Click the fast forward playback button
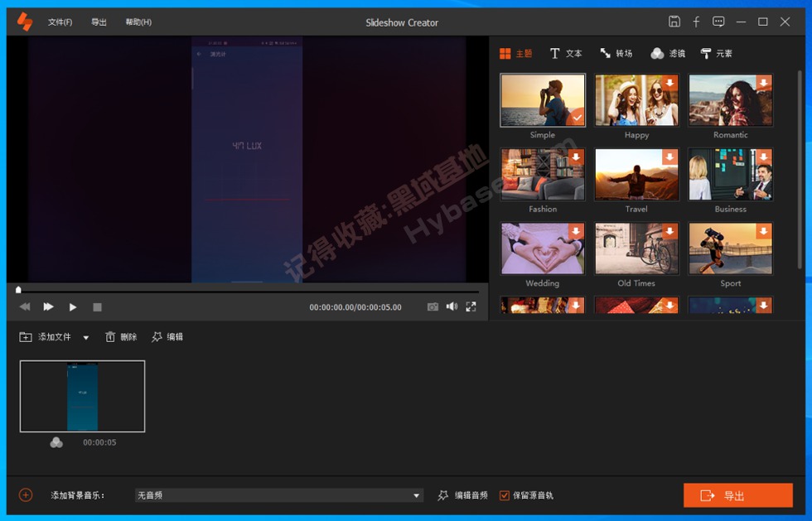The image size is (812, 521). tap(48, 306)
